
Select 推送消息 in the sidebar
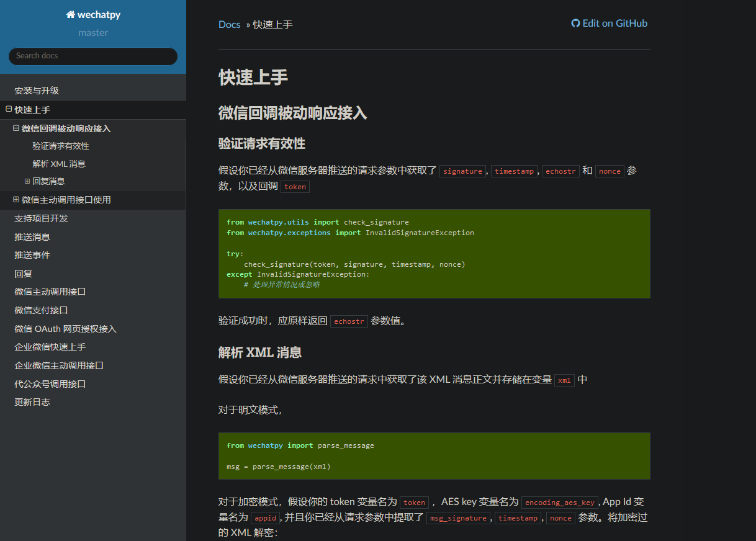[32, 236]
